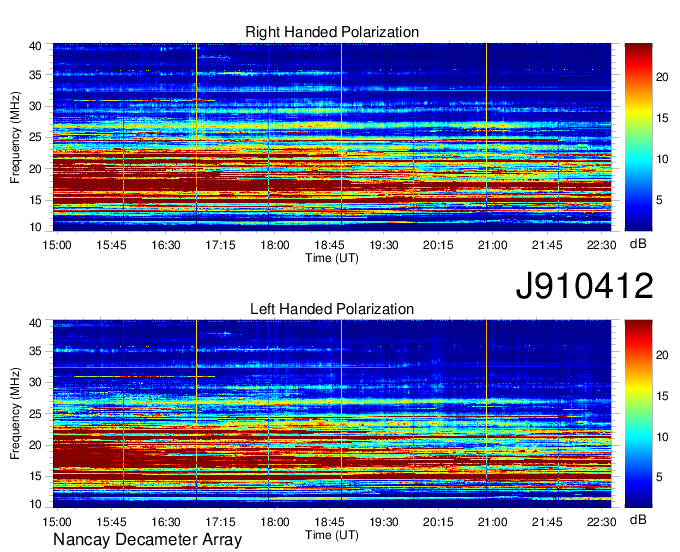This screenshot has width=680, height=552.
Task: Click the "Right Handed Polarization" plot title
Action: (x=332, y=32)
